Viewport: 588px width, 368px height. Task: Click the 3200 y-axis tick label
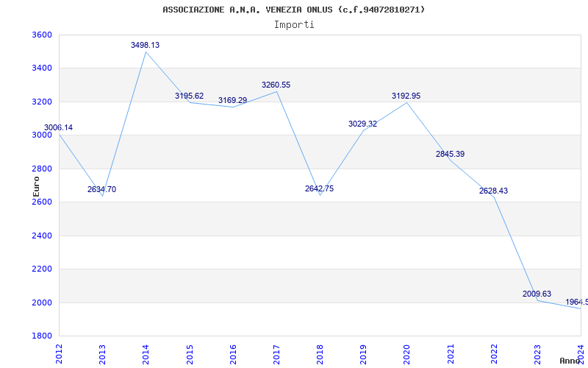tap(42, 102)
